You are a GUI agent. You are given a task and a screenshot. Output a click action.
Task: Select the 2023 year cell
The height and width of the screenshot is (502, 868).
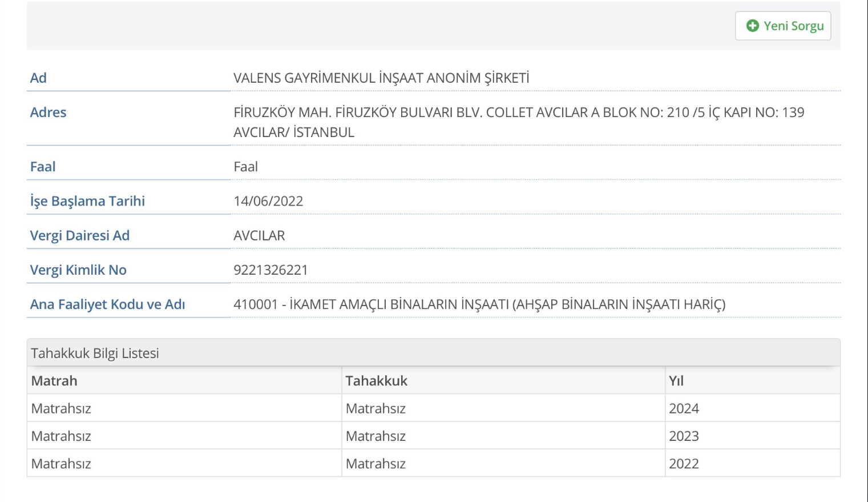pos(684,436)
